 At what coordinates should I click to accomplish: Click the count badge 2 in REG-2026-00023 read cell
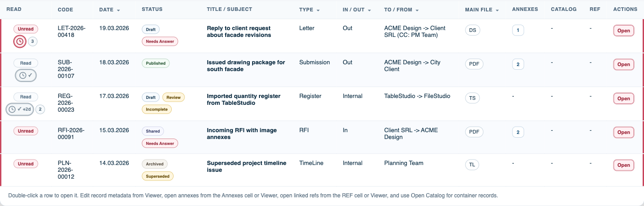pos(40,109)
